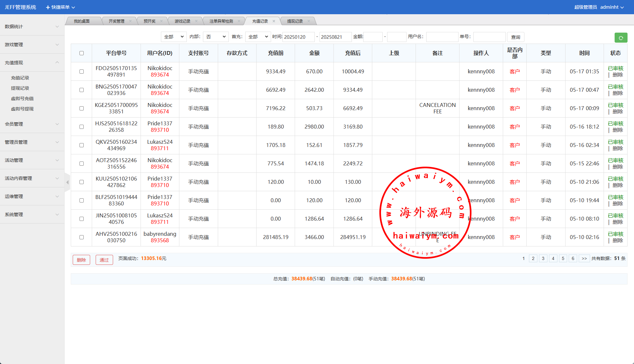Screen dimensions: 634x364
Task: Open the 内部 dropdown showing 否
Action: click(216, 37)
